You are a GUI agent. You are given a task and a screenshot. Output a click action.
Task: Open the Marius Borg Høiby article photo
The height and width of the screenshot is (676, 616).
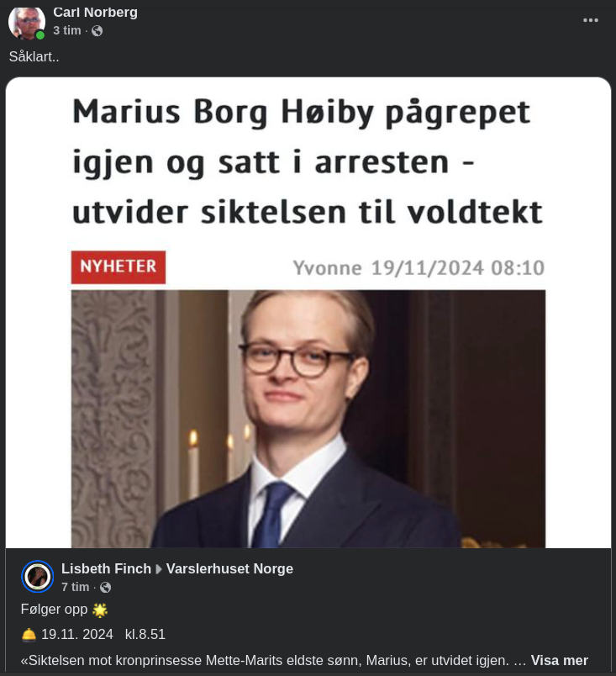[x=308, y=419]
